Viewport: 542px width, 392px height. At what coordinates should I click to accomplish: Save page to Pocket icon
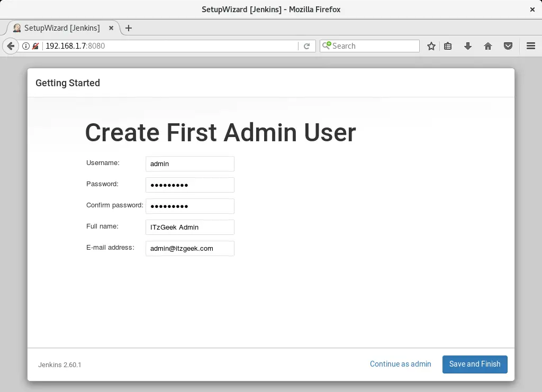pos(508,46)
